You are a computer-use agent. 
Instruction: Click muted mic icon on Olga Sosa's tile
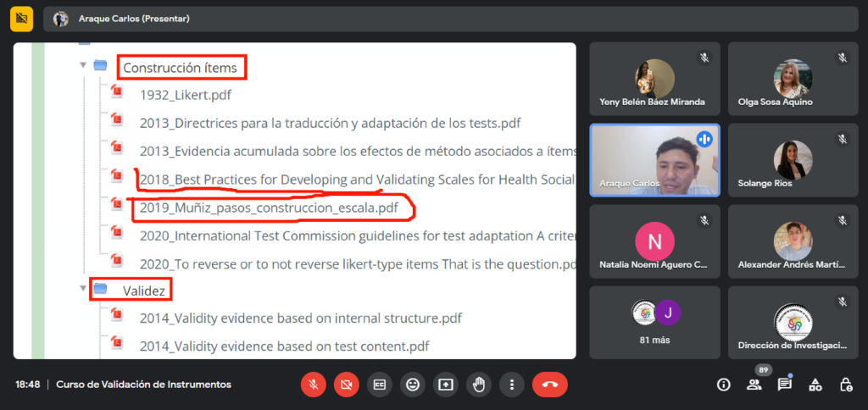[x=843, y=58]
